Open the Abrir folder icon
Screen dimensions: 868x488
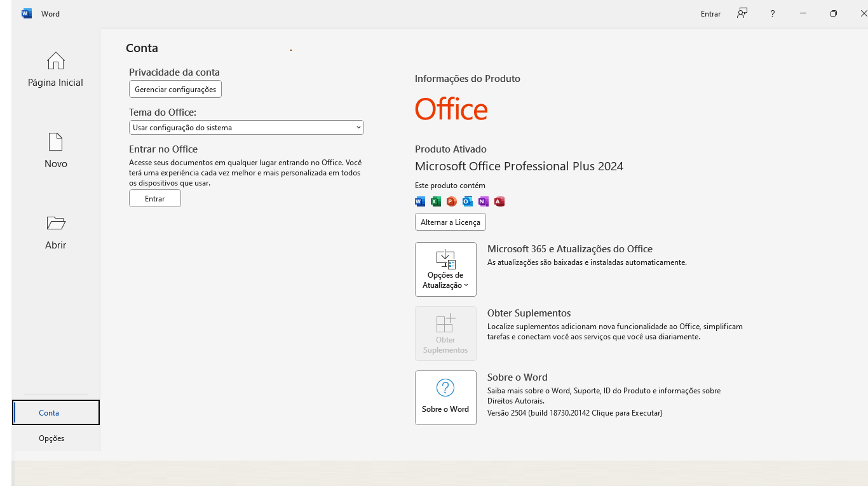[x=56, y=223]
